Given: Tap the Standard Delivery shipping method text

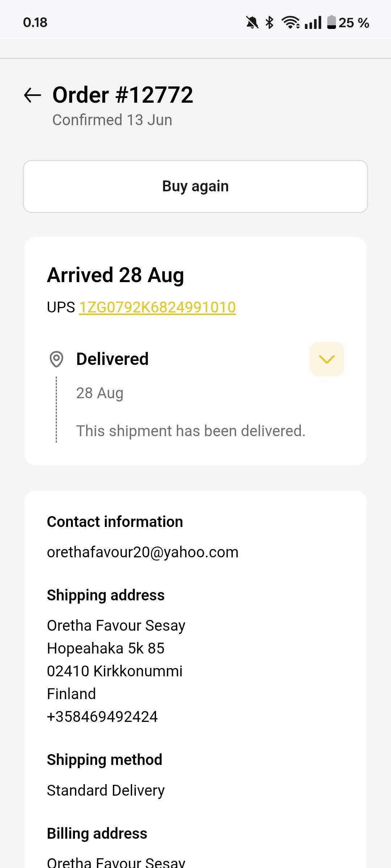Looking at the screenshot, I should [106, 790].
